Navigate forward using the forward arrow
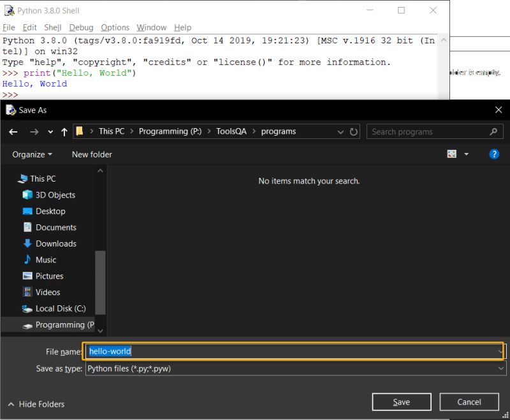510x420 pixels. click(33, 131)
